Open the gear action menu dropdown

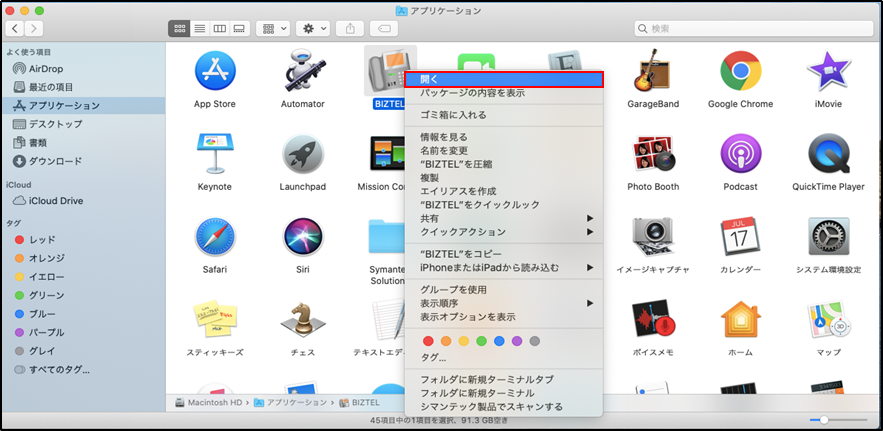313,29
